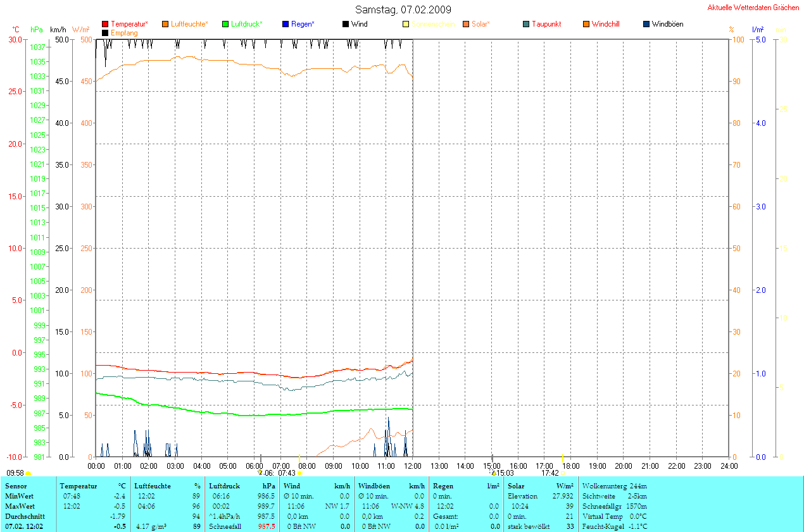Click the 07:43 sunrise time marker
The image size is (804, 532).
287,473
